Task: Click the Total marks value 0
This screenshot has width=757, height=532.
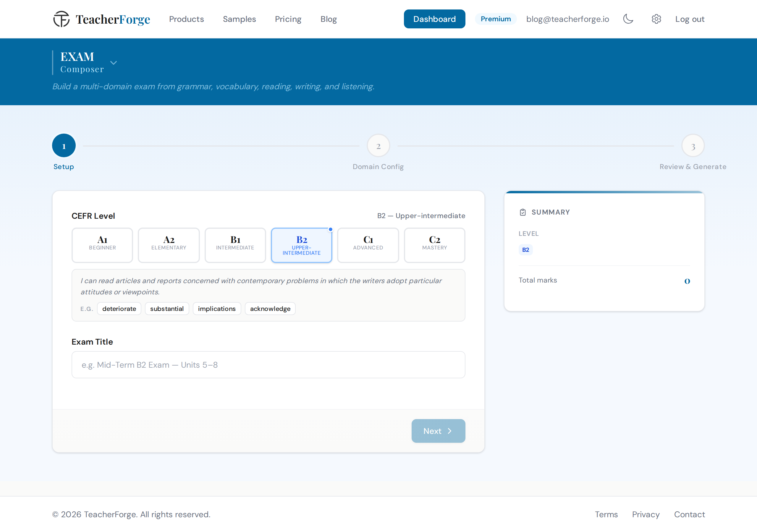Action: [x=687, y=281]
